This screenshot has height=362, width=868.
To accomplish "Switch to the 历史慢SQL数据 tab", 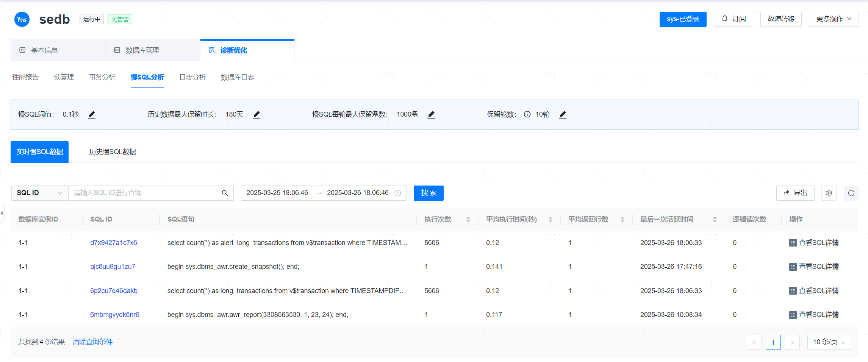I will (x=113, y=152).
